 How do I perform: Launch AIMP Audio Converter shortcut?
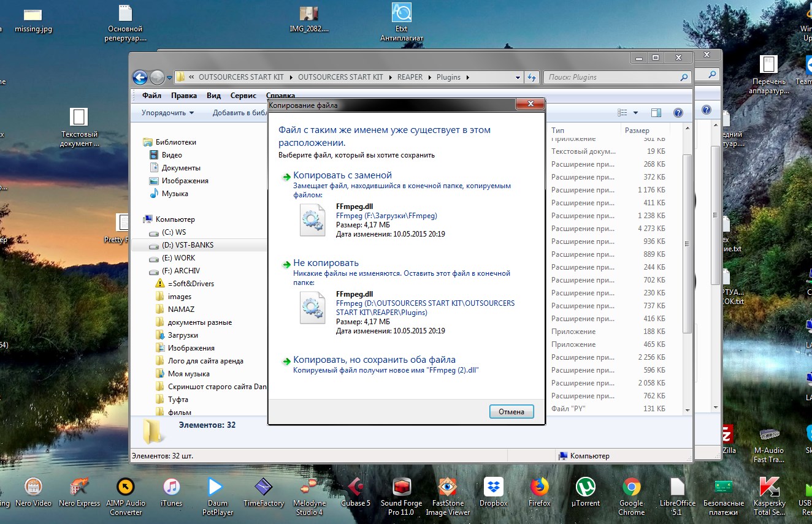click(x=126, y=496)
